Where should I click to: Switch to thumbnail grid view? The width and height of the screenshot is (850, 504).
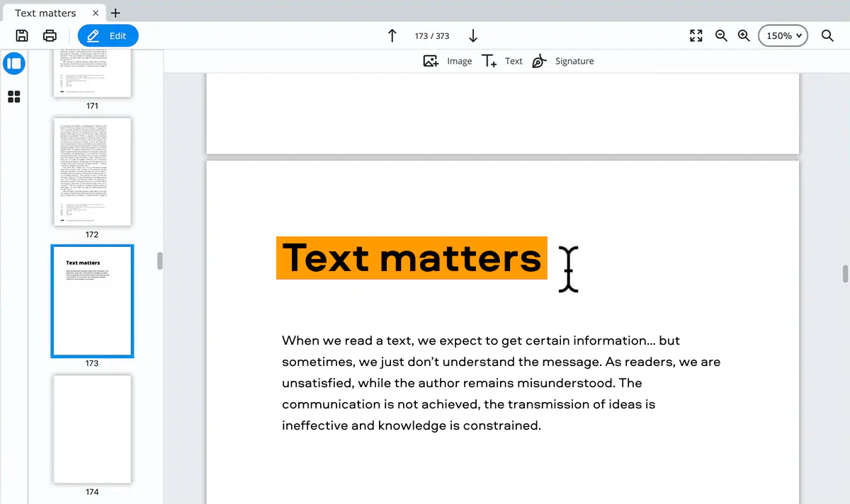pyautogui.click(x=14, y=97)
